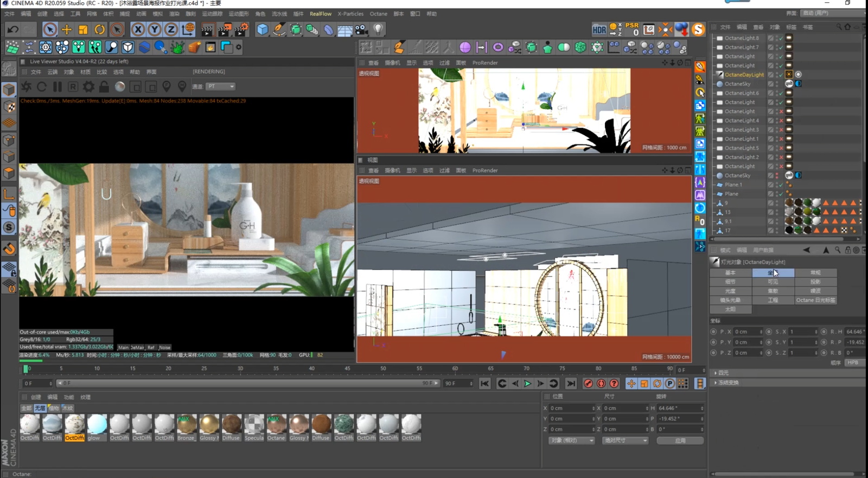The image size is (868, 478).
Task: Select the Bronze material ball
Action: tap(186, 425)
